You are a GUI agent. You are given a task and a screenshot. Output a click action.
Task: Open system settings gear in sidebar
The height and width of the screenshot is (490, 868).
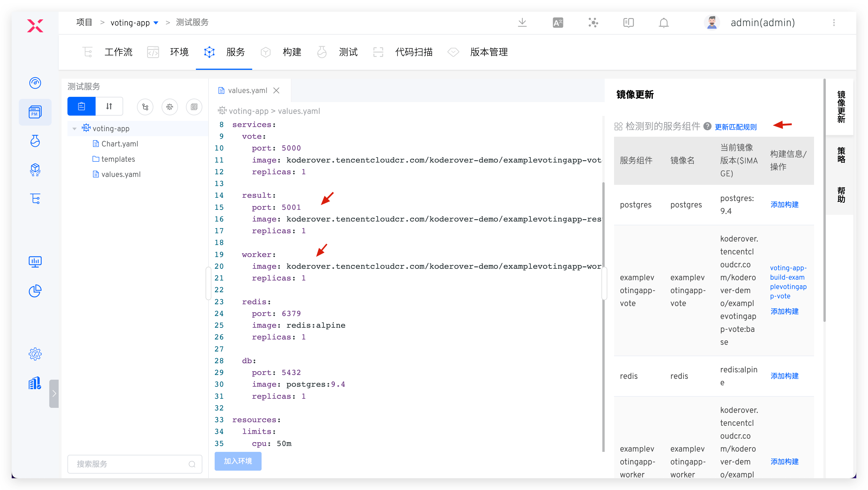pyautogui.click(x=35, y=354)
